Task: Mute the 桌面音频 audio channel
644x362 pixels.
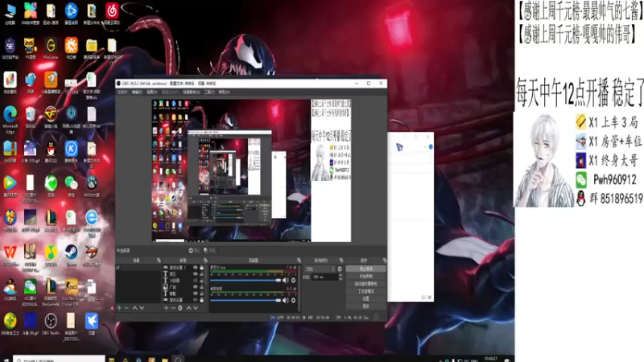Action: coord(286,300)
